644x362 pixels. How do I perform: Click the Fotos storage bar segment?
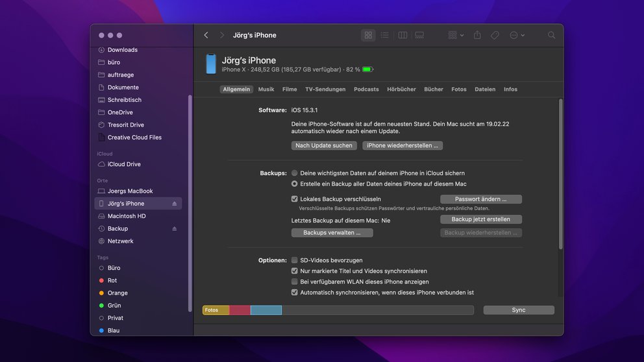coord(216,310)
